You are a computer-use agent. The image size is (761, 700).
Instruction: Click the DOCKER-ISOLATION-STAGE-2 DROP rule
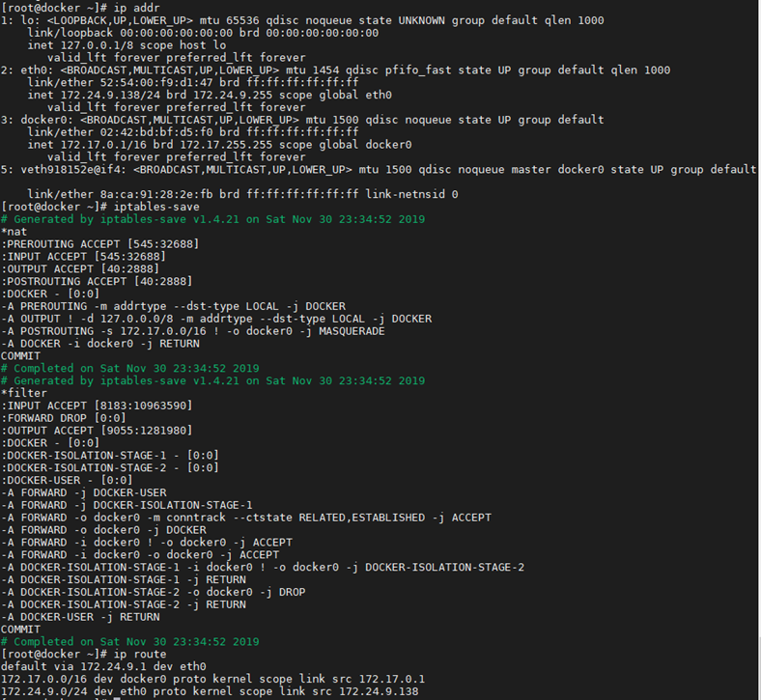153,592
